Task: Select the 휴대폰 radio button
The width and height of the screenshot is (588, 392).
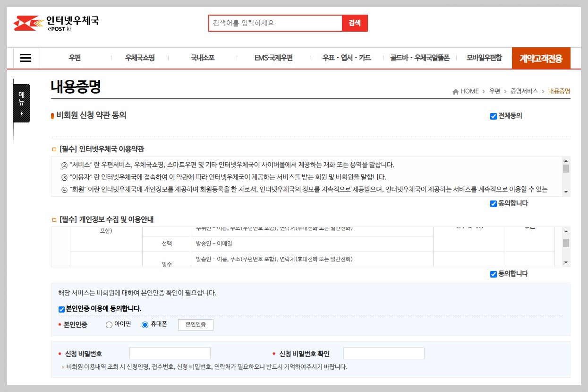Action: [145, 324]
